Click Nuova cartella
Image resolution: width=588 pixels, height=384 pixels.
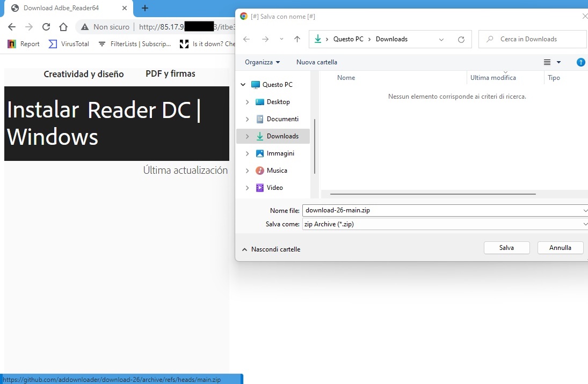(316, 62)
